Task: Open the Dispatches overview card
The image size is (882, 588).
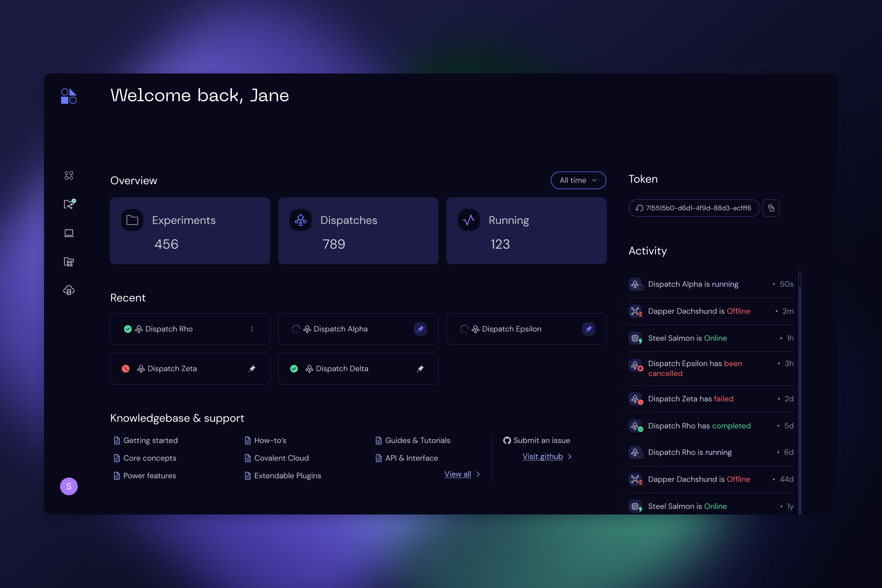Action: (358, 230)
